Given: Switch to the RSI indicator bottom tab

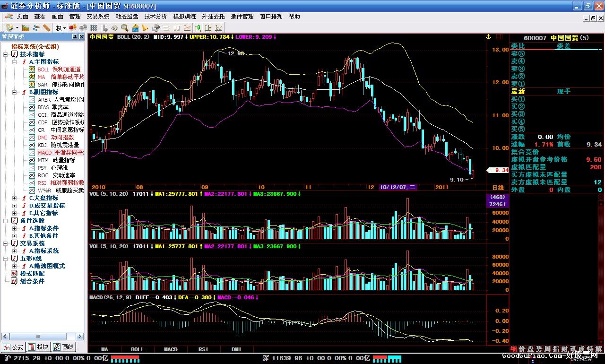Looking at the screenshot, I should [x=203, y=349].
